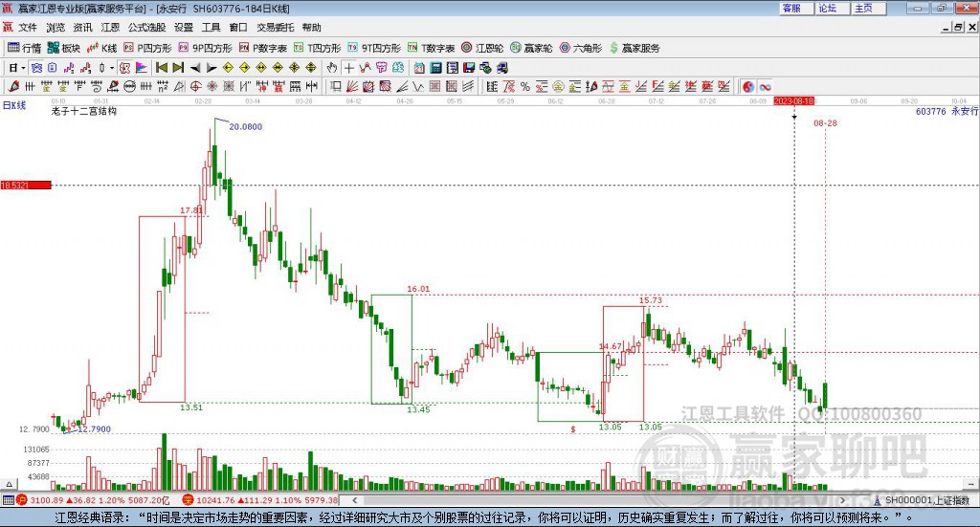Open the T数字表 time number table

[431, 48]
